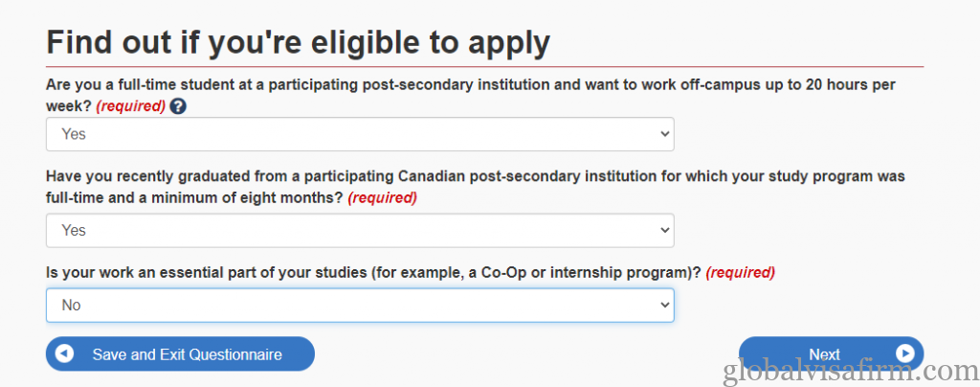Expand the recently graduated answer dropdown

[x=360, y=230]
